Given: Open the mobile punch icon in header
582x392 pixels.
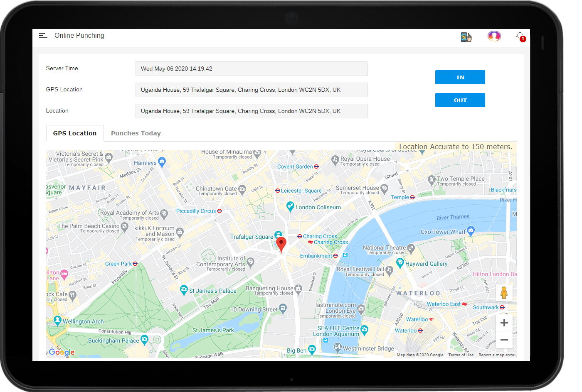Looking at the screenshot, I should (x=466, y=37).
